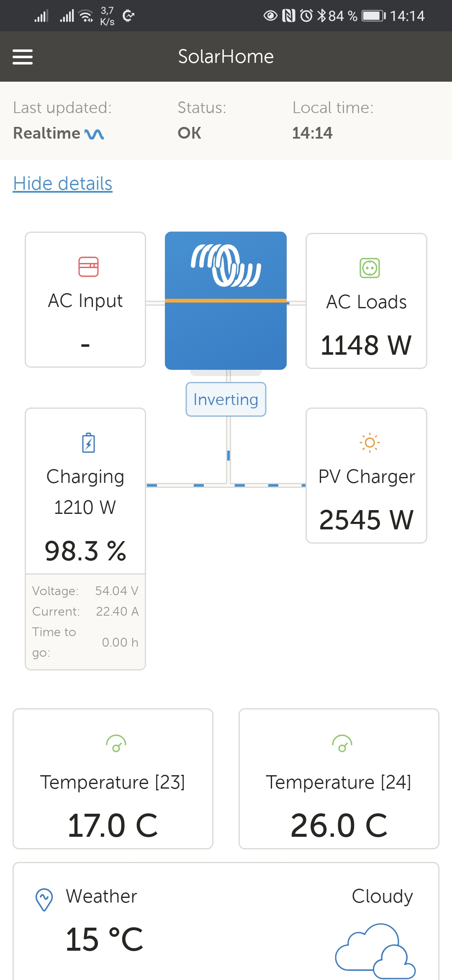Viewport: 452px width, 980px height.
Task: Tap the blue Victron inverter image
Action: [x=226, y=300]
